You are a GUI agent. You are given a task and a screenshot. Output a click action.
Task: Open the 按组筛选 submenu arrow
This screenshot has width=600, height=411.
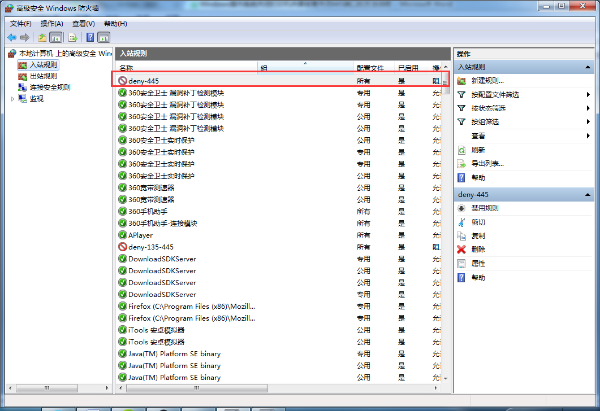[x=588, y=122]
